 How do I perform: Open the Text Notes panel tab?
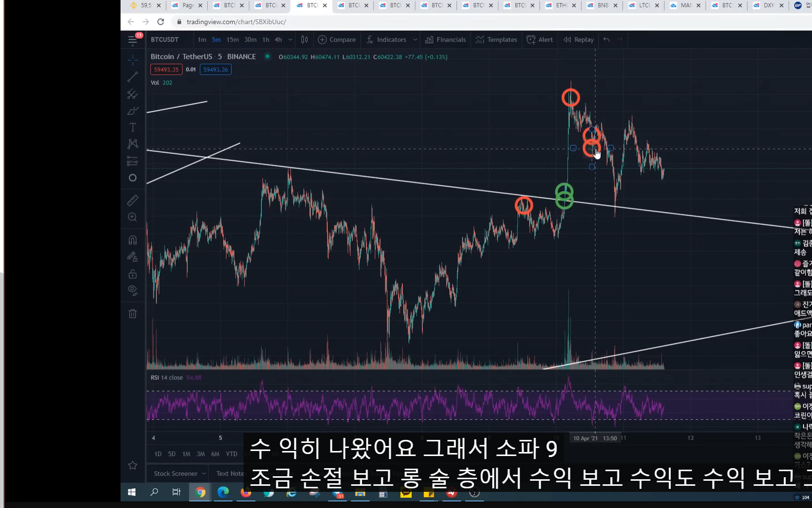coord(230,473)
